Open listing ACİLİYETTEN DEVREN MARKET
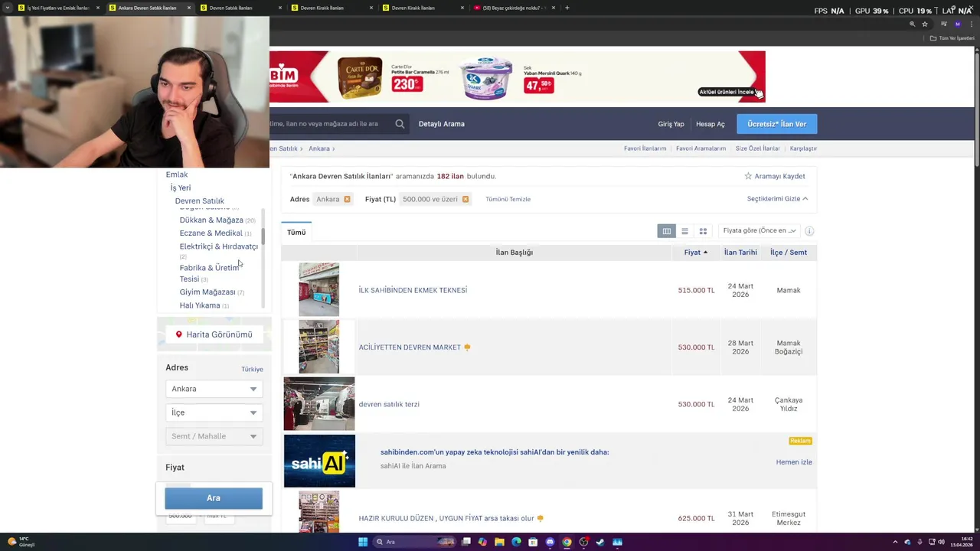The width and height of the screenshot is (980, 551). (410, 347)
